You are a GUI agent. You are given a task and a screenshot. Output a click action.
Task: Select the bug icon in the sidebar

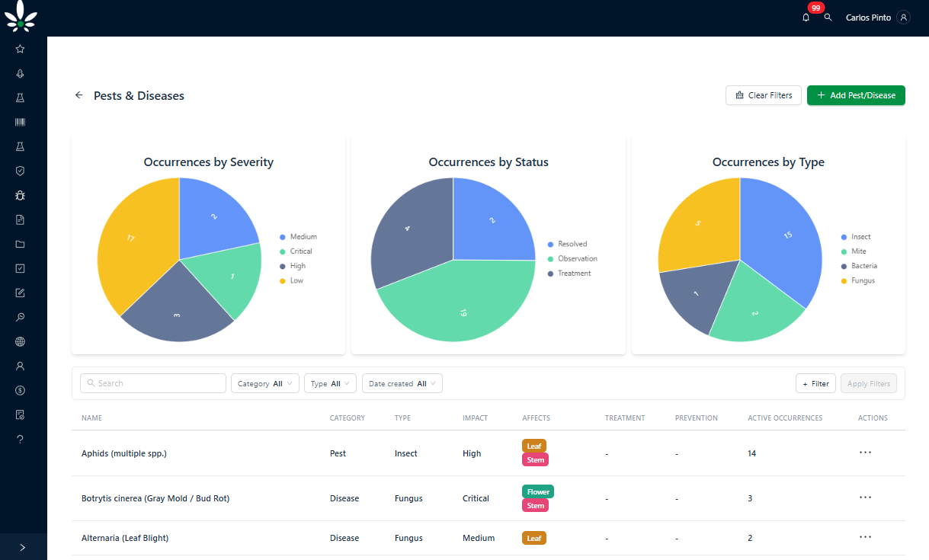pyautogui.click(x=20, y=195)
